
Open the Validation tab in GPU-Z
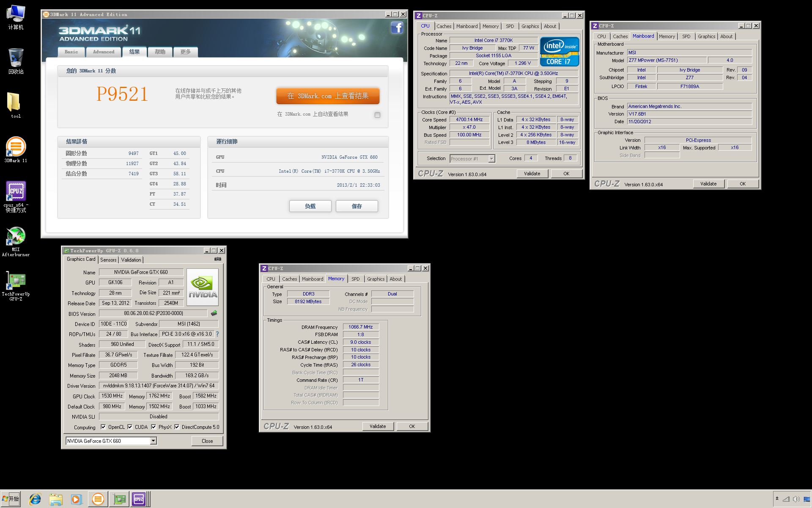tap(131, 260)
